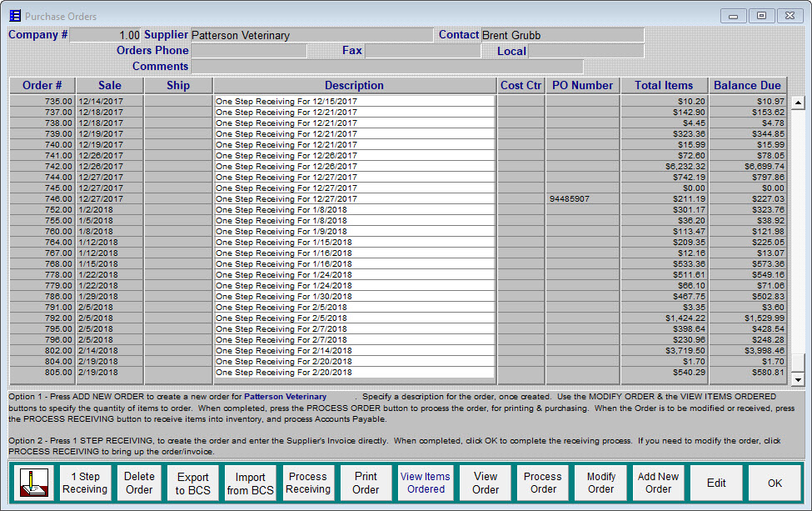Select order number 742.00

(x=42, y=167)
